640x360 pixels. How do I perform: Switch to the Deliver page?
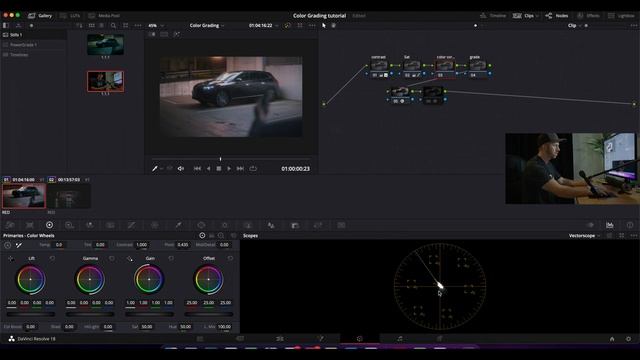(439, 338)
